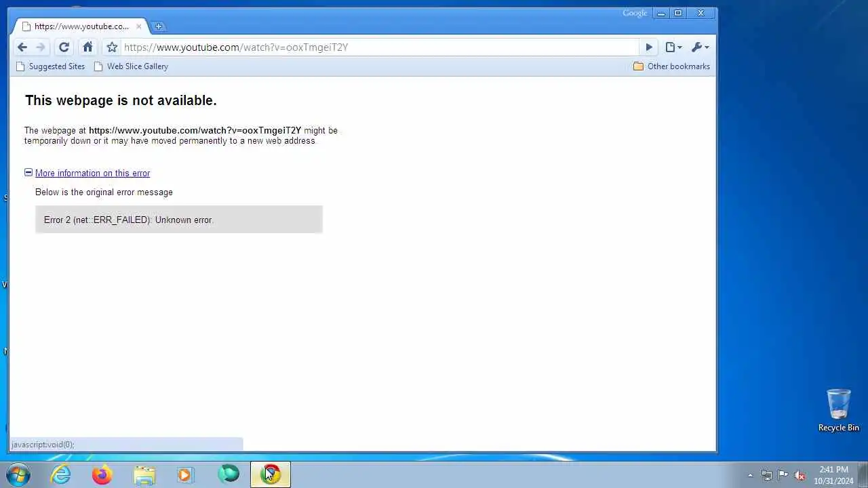This screenshot has height=488, width=868.
Task: Open Windows Explorer folder from taskbar
Action: point(144,474)
